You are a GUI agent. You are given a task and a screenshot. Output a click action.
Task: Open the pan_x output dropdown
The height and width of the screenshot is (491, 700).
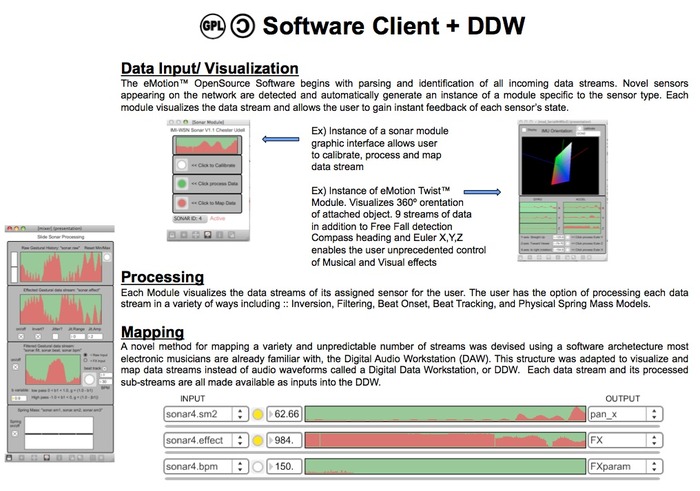[625, 414]
